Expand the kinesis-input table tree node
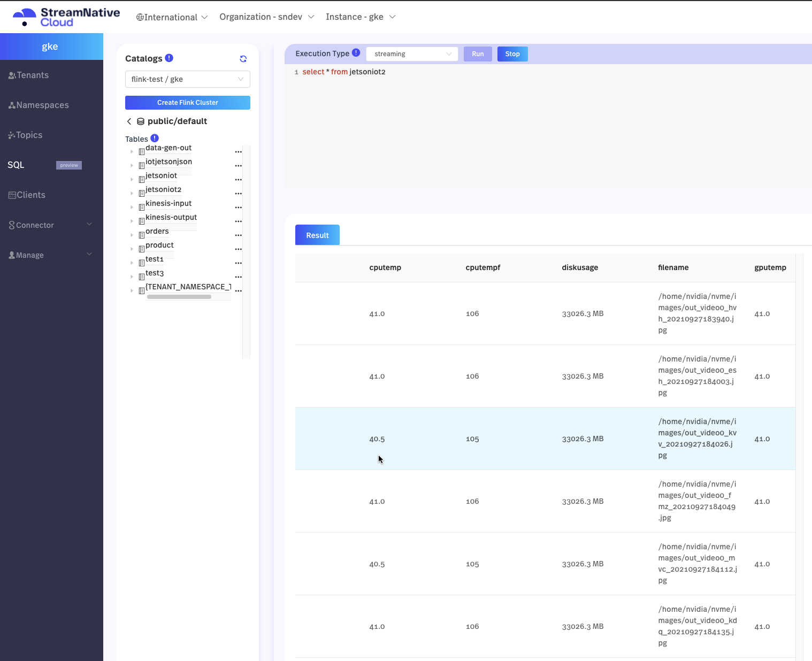Screen dimensions: 812x661 [x=132, y=207]
